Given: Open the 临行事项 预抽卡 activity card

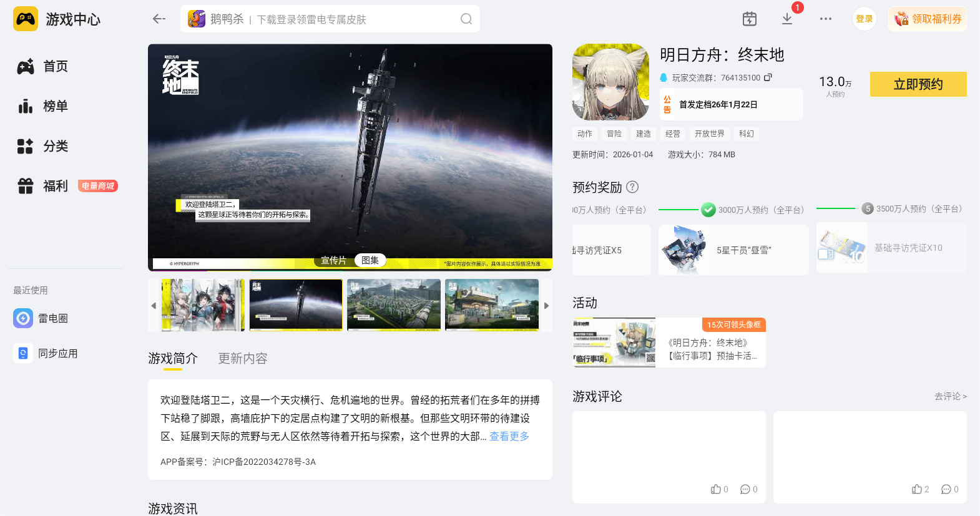Looking at the screenshot, I should pyautogui.click(x=669, y=343).
